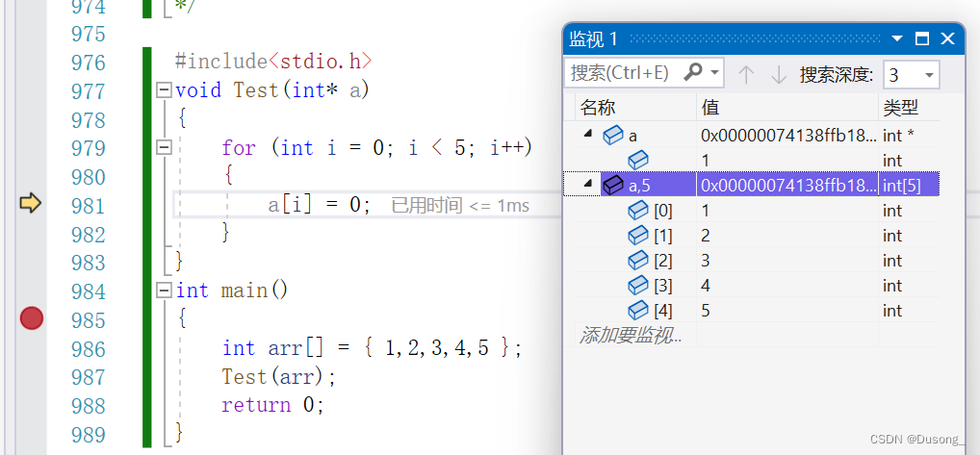Click the search magnifier icon in watch window

click(693, 73)
